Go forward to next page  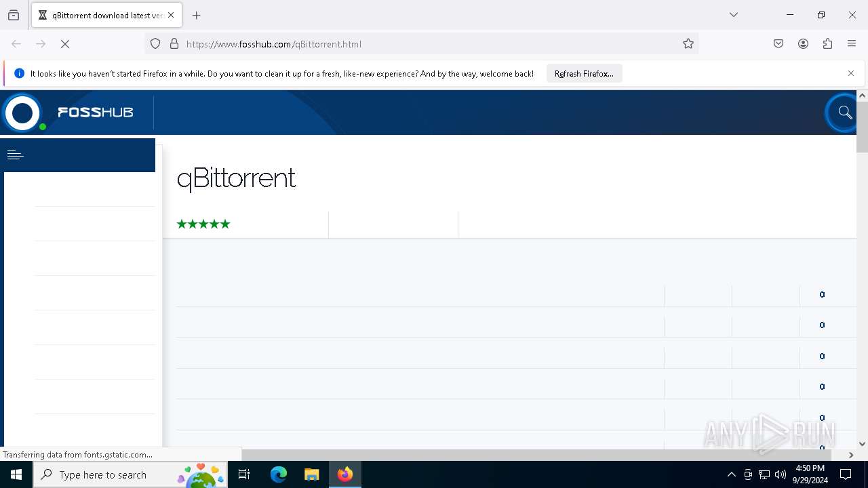41,44
